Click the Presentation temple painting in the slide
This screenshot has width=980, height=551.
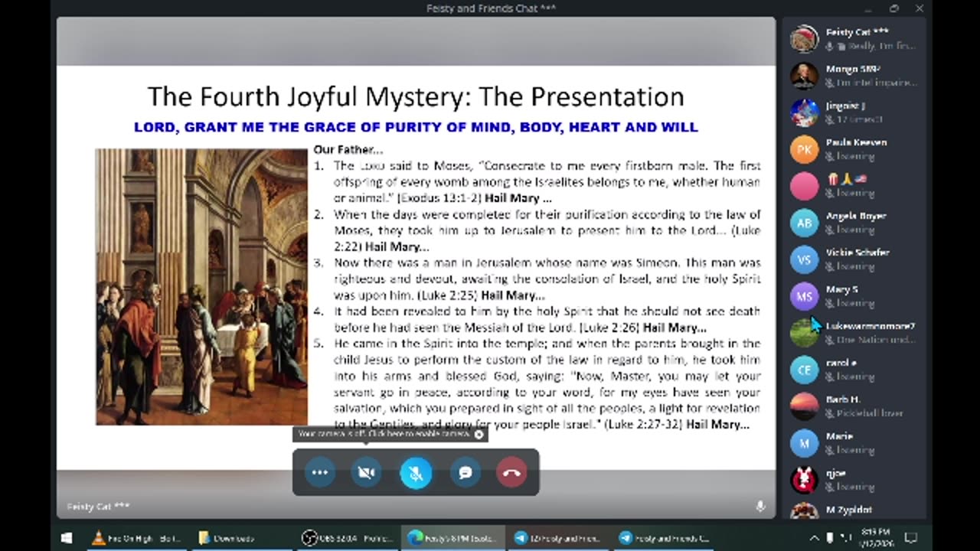point(201,287)
